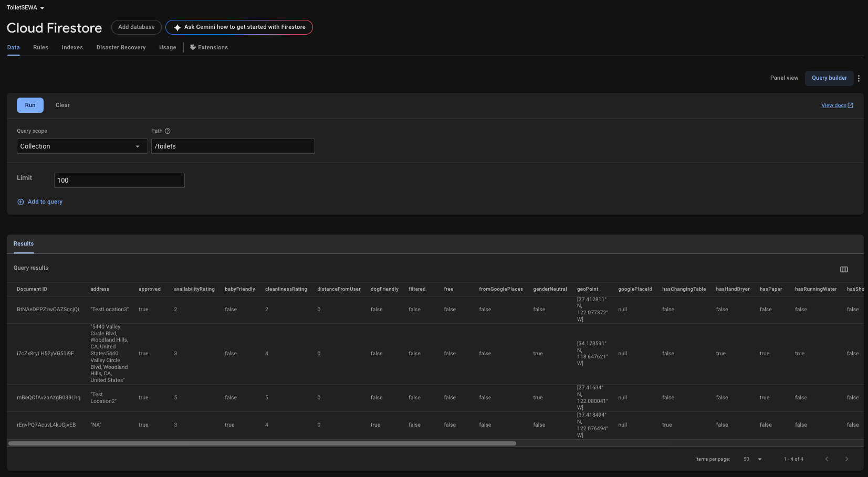Open the Items per page dropdown
This screenshot has width=868, height=477.
(752, 459)
